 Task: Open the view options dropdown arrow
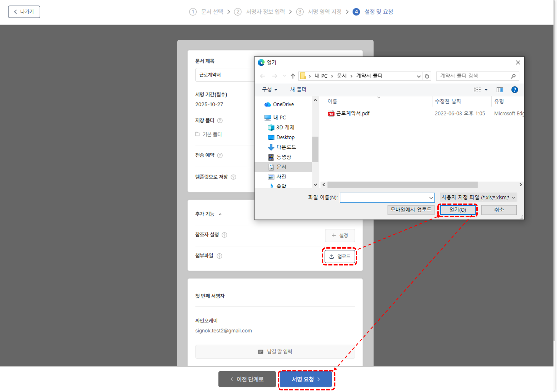[x=486, y=90]
